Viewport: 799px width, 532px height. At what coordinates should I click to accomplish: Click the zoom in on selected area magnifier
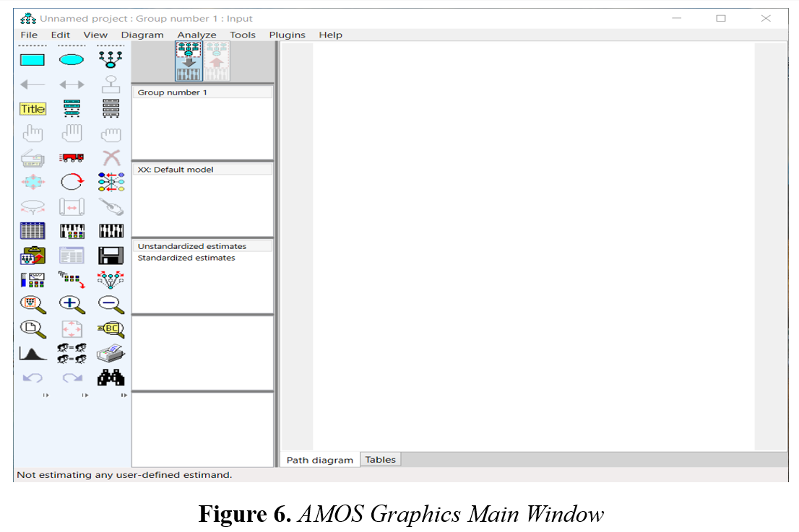[x=32, y=305]
